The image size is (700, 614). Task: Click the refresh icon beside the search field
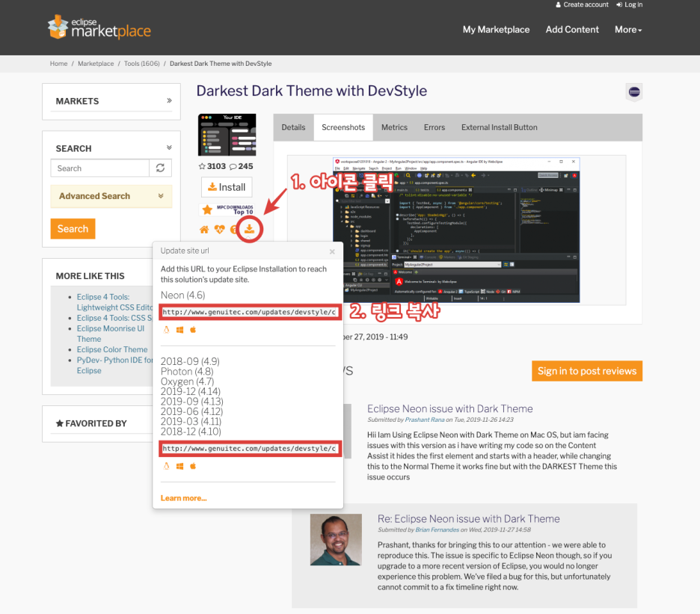tap(160, 168)
